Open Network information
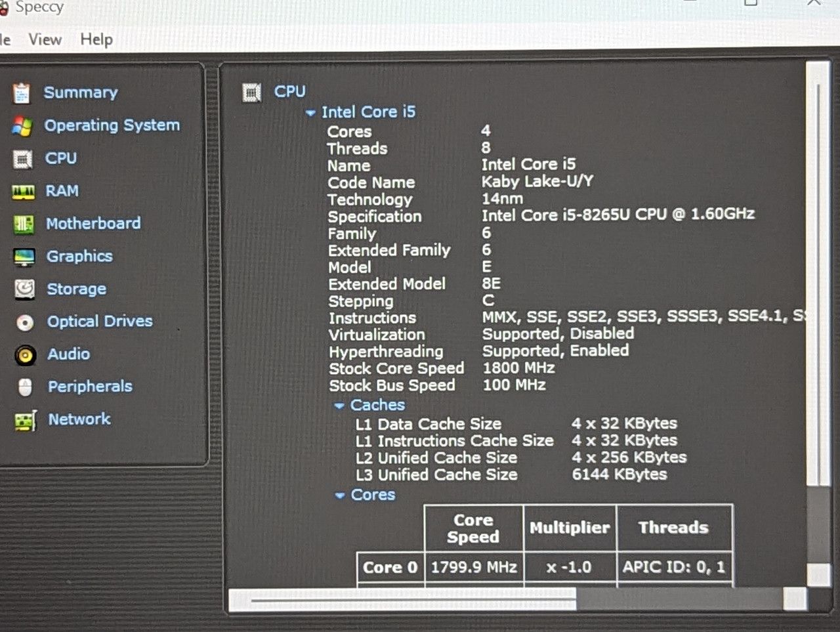This screenshot has width=840, height=632. pos(79,419)
